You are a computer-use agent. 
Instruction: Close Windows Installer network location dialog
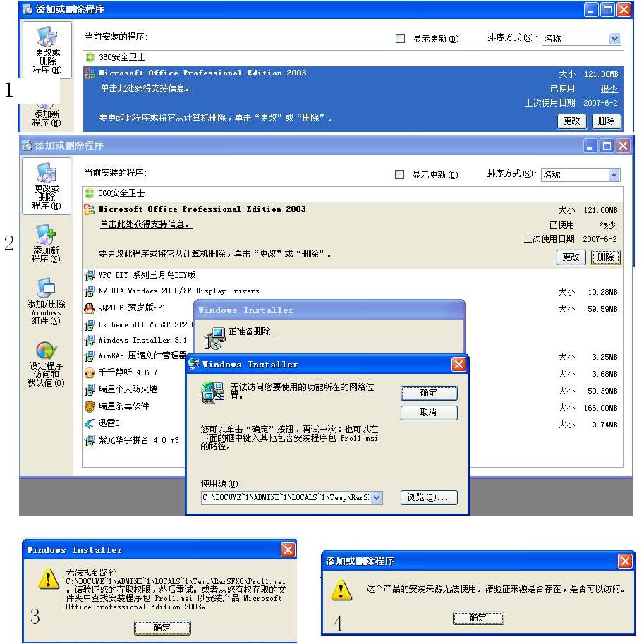[458, 364]
